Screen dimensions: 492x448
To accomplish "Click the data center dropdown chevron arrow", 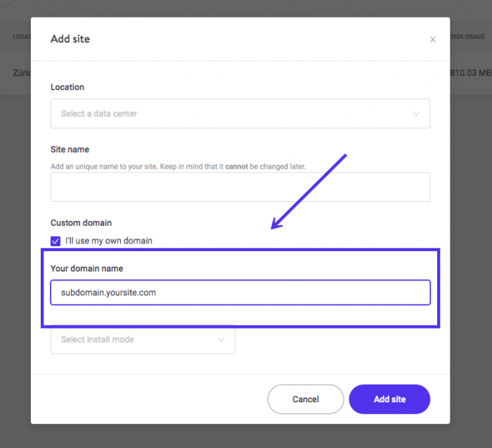I will 416,114.
